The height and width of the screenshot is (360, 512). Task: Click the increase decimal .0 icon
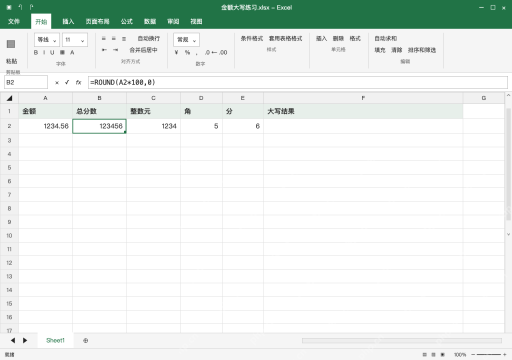point(208,52)
